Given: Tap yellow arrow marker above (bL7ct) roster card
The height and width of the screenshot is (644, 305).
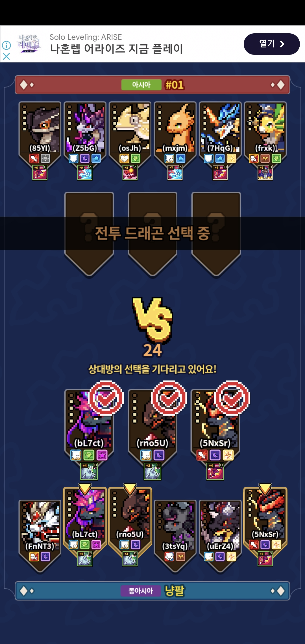Looking at the screenshot, I should [x=85, y=489].
